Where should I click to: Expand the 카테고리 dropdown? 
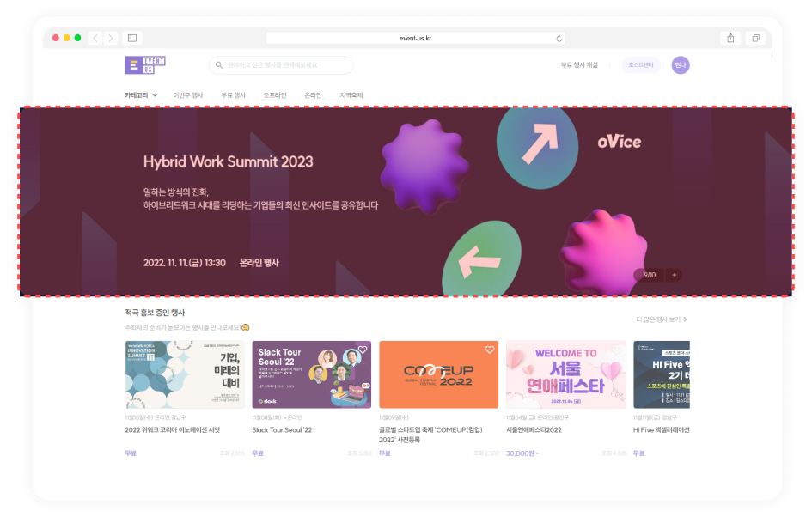point(141,95)
